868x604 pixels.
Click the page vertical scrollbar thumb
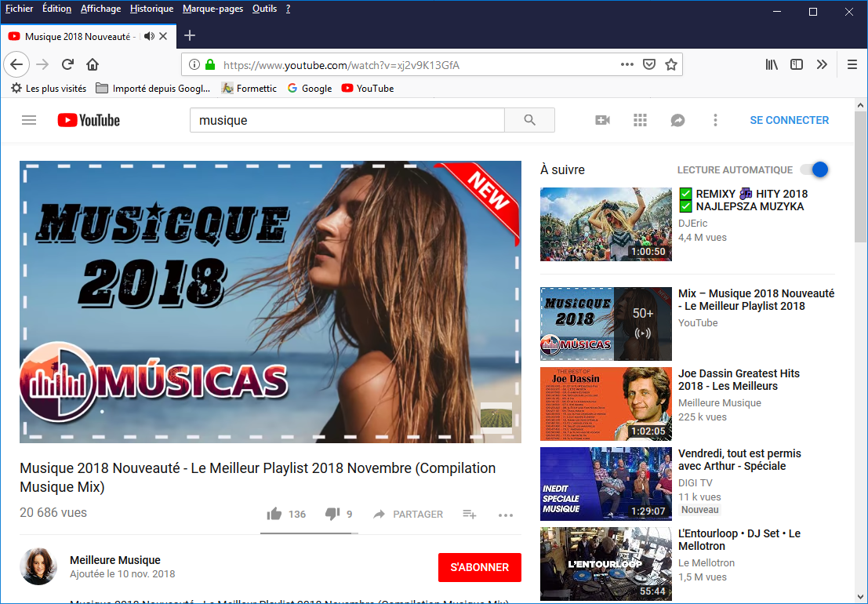860,177
